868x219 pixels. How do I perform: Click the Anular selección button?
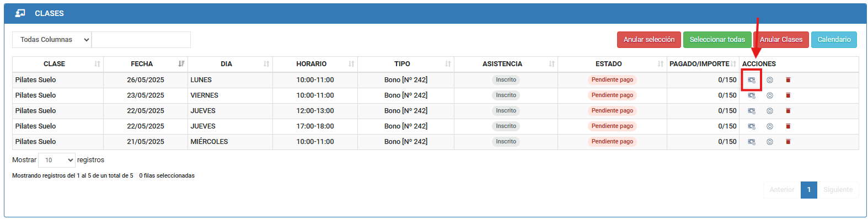click(x=649, y=40)
